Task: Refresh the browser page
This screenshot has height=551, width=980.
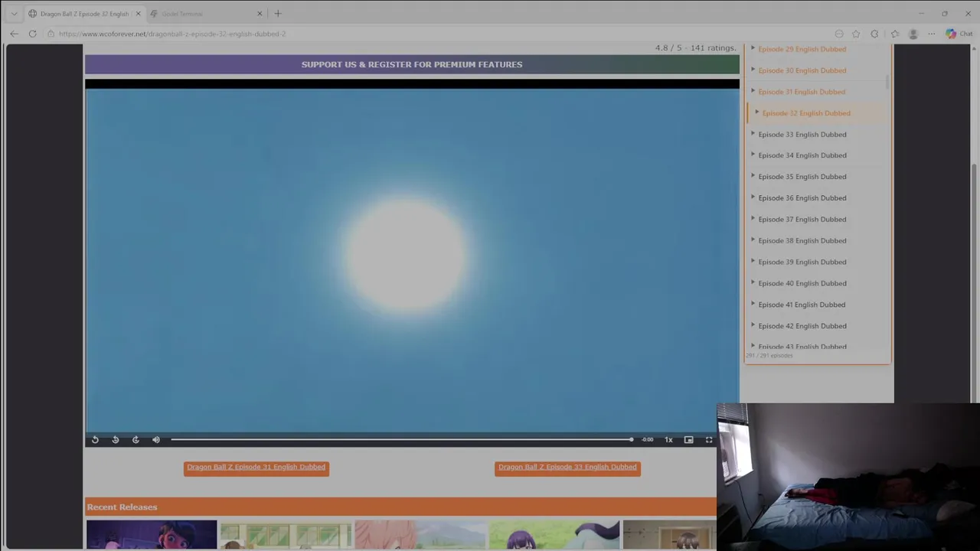Action: 32,34
